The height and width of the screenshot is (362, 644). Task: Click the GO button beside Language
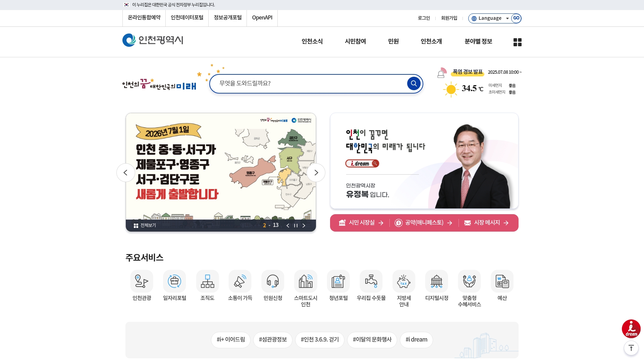(x=516, y=18)
